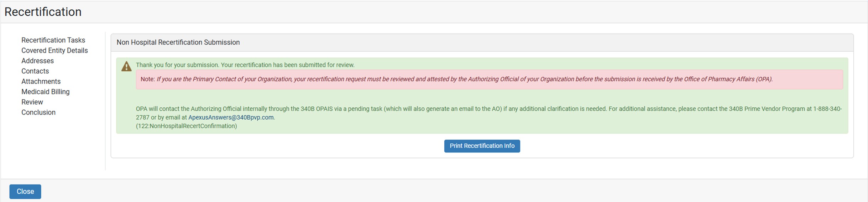Open the Contacts section

pyautogui.click(x=35, y=71)
